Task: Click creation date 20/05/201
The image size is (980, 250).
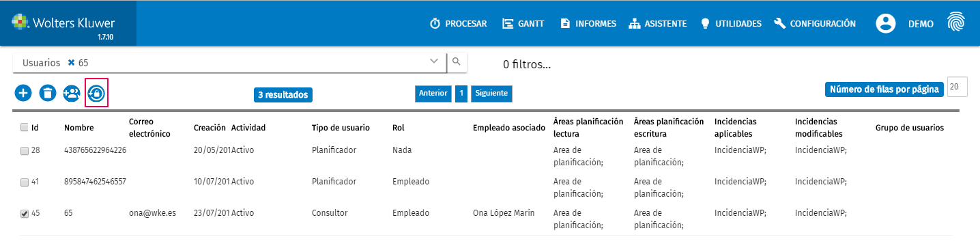Action: point(212,150)
